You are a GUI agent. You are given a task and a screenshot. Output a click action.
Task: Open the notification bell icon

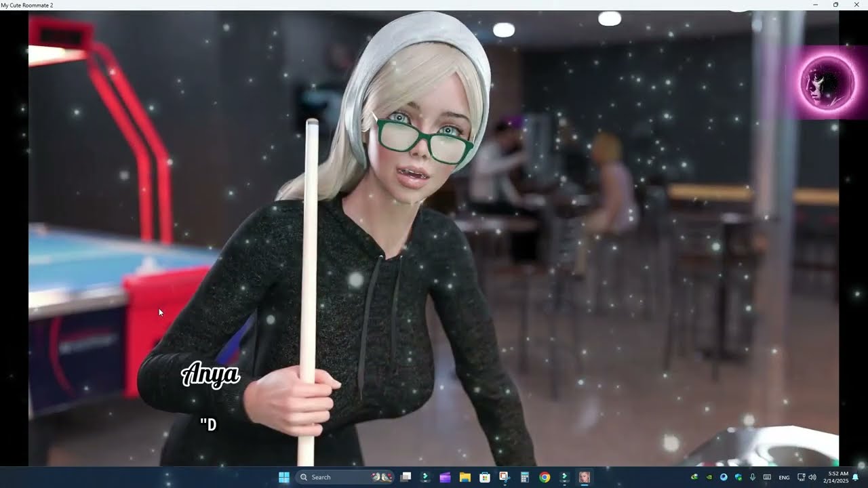tap(856, 477)
